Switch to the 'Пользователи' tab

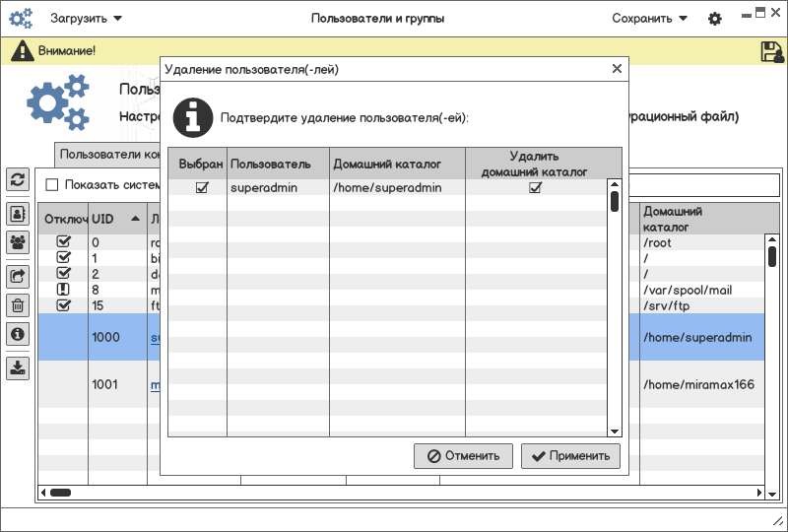(x=108, y=155)
